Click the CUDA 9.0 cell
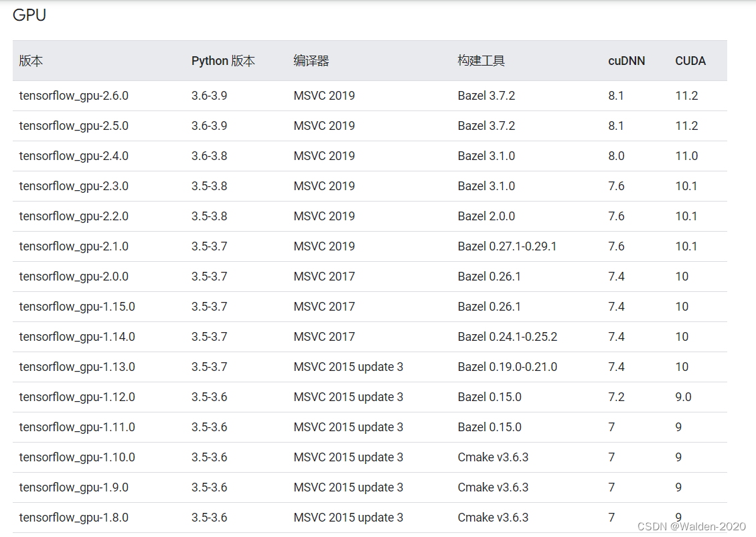The width and height of the screenshot is (756, 537). coord(683,397)
